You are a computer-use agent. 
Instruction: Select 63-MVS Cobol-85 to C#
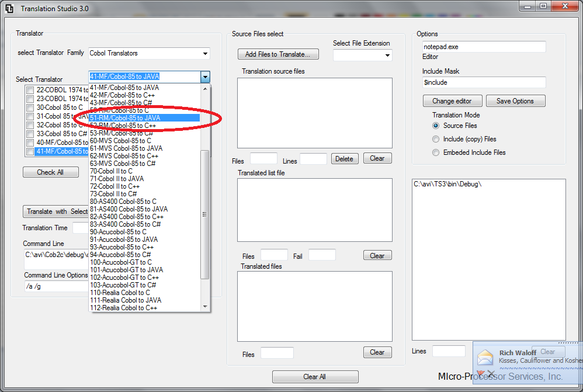pos(145,163)
